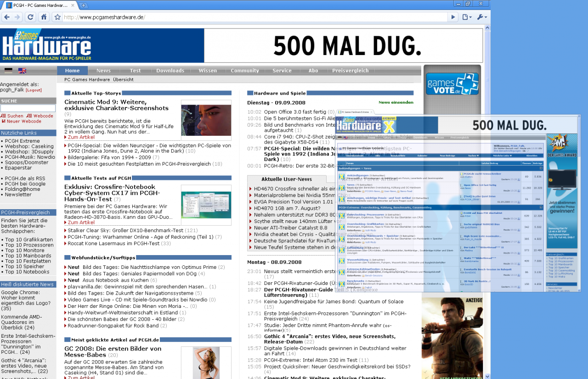Open the Downloads navigation tab
The width and height of the screenshot is (588, 379).
[x=170, y=71]
